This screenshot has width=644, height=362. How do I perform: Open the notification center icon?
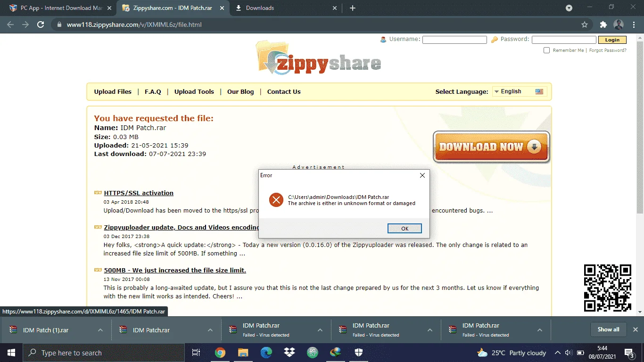point(629,353)
